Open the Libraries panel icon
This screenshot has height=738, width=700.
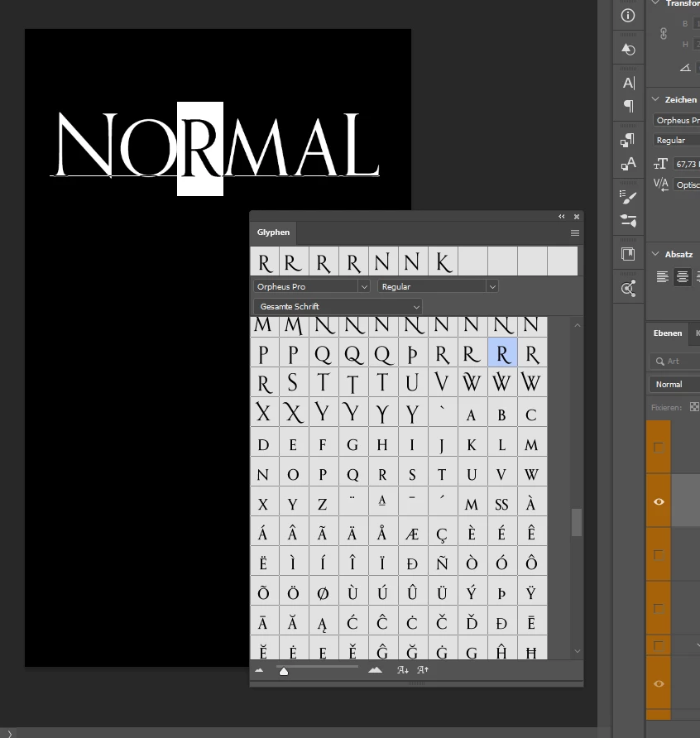click(x=628, y=254)
